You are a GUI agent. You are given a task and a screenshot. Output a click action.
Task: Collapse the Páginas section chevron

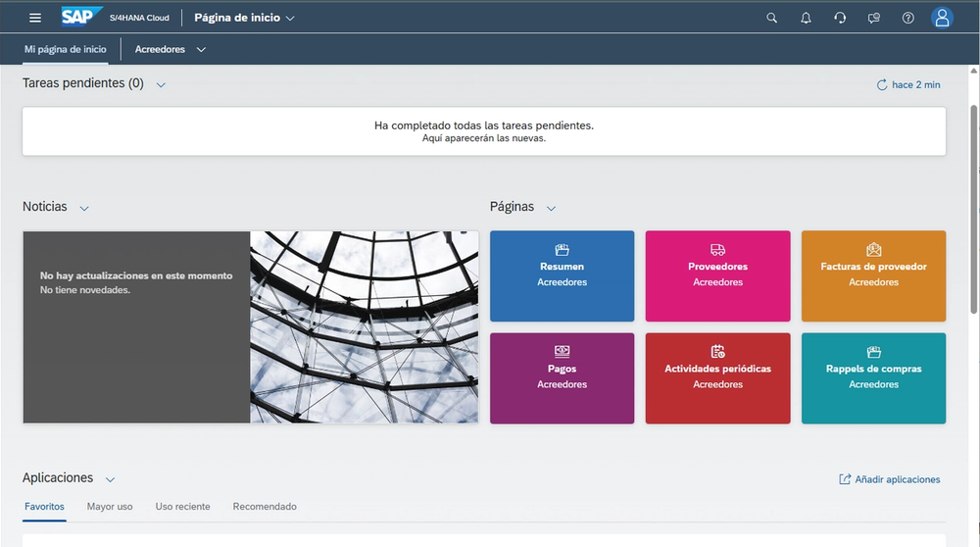(551, 208)
